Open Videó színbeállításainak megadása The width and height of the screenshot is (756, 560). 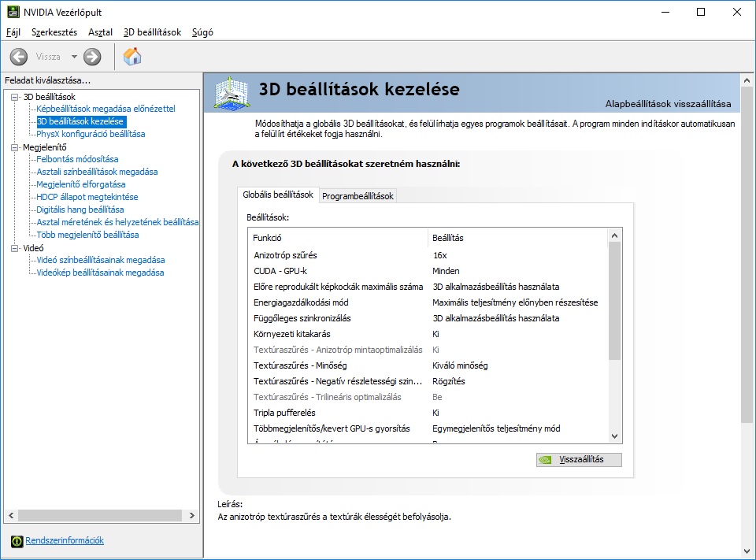(101, 260)
